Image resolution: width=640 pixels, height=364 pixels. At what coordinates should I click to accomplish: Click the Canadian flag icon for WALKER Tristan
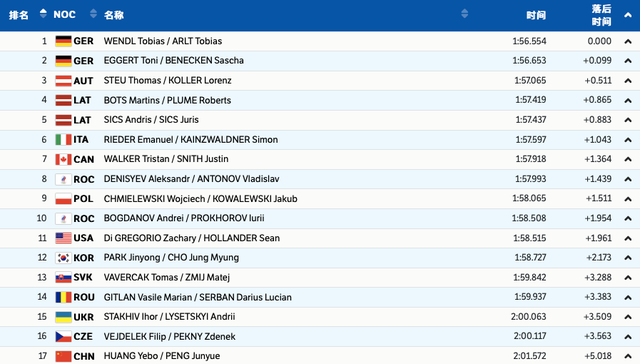pos(63,160)
